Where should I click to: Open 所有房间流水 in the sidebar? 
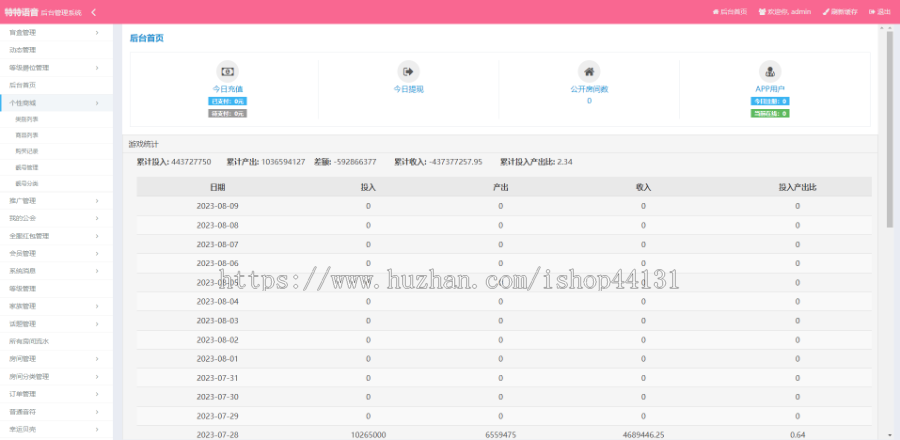(29, 341)
